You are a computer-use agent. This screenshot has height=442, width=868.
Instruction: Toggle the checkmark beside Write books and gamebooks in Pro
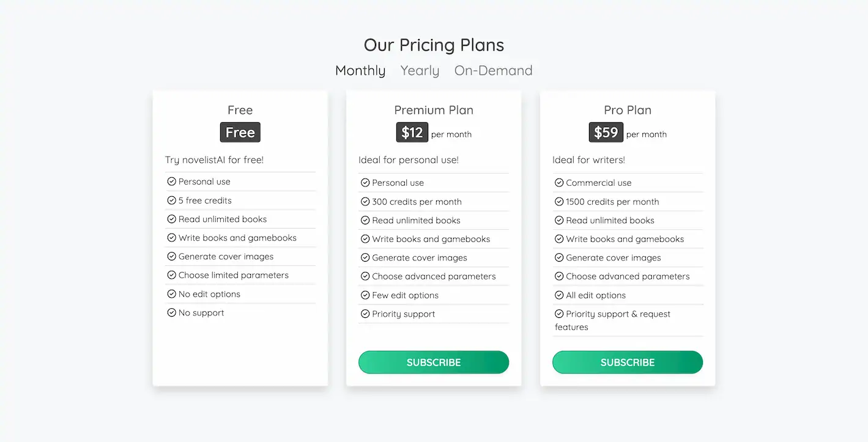click(559, 238)
